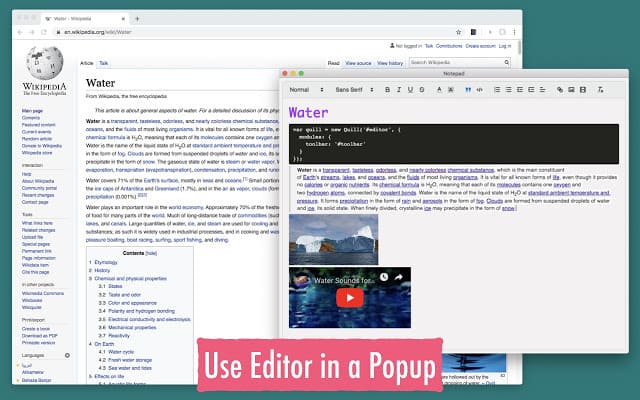This screenshot has height=400, width=640.
Task: Toggle strikethrough formatting in Notepad toolbar
Action: pos(422,90)
